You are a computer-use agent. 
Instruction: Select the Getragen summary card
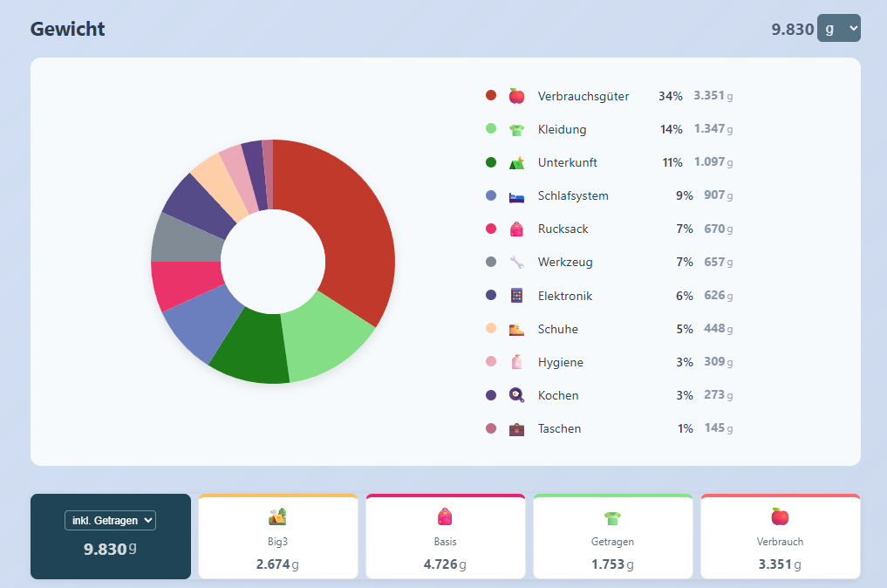coord(612,537)
